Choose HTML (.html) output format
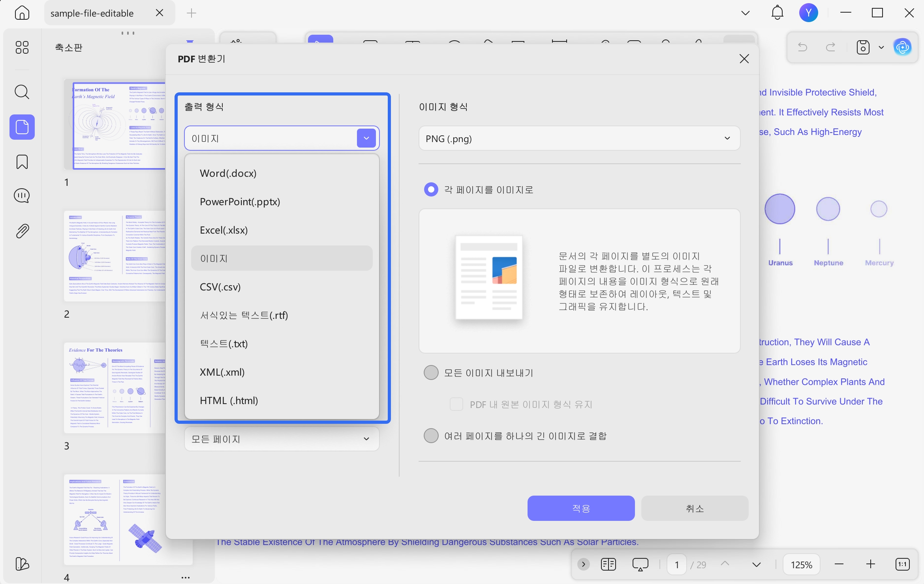 [282, 401]
